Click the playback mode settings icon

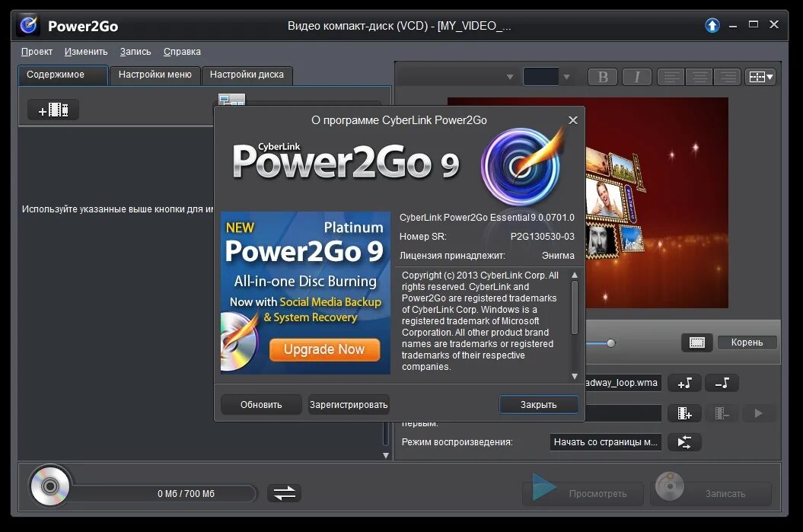pos(685,442)
